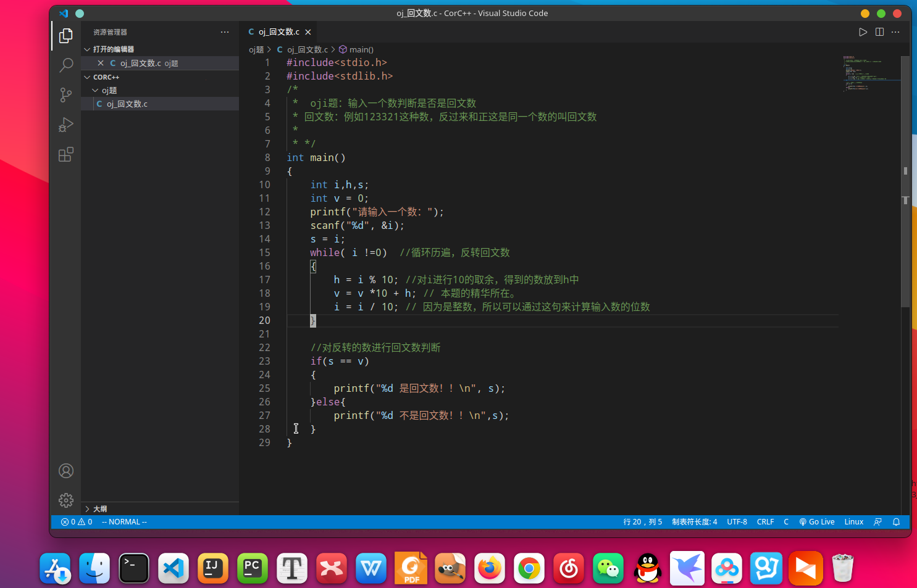Change the CRLF end of line sequence
Screen dimensions: 917x588
765,522
